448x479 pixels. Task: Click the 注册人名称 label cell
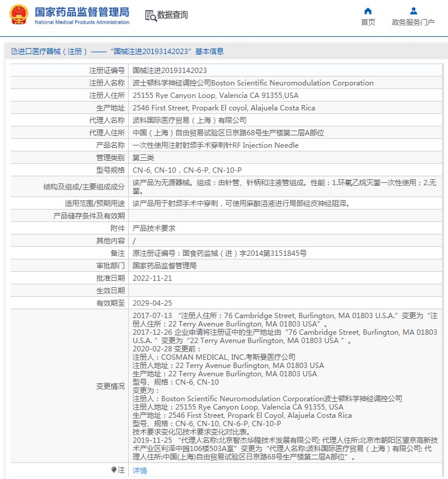coord(69,83)
